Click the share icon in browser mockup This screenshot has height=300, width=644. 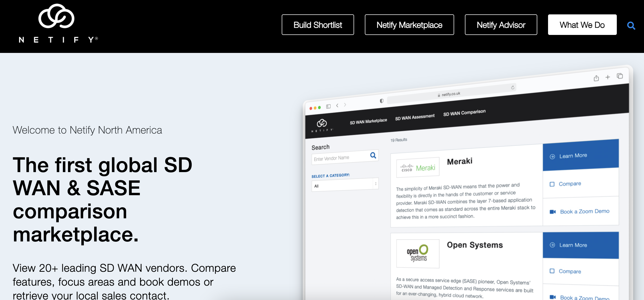596,78
